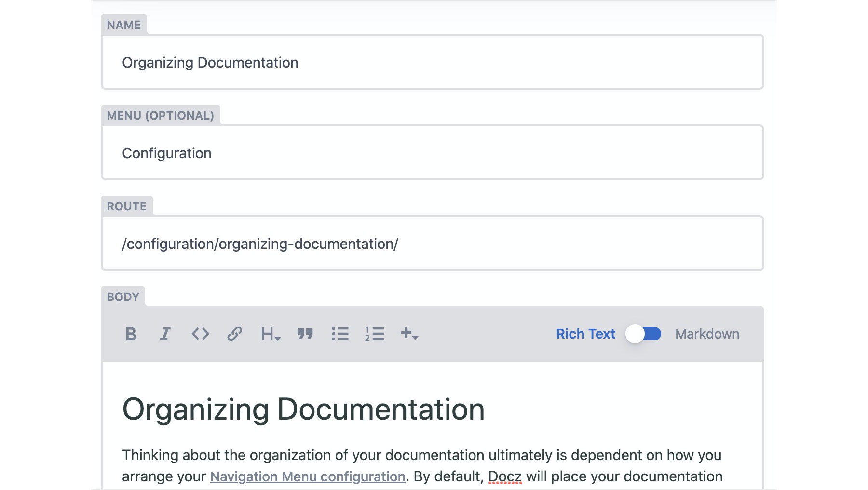
Task: Open the plus add-component dropdown
Action: [409, 334]
